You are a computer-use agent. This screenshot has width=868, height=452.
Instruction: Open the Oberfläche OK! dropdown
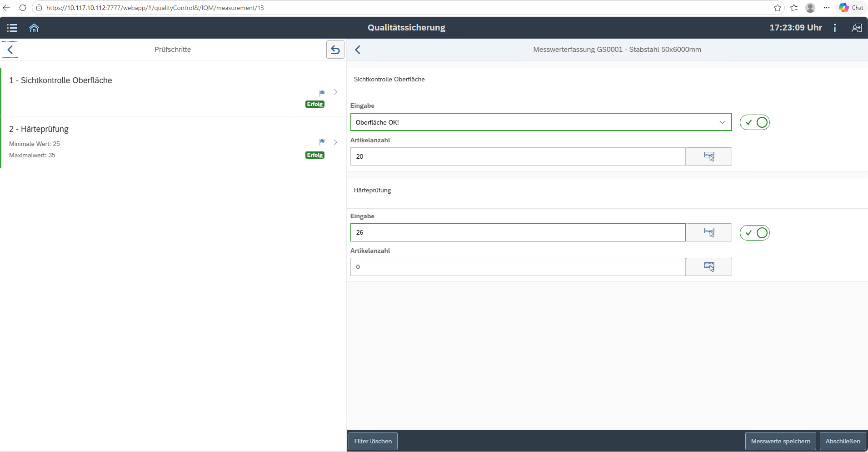(541, 122)
